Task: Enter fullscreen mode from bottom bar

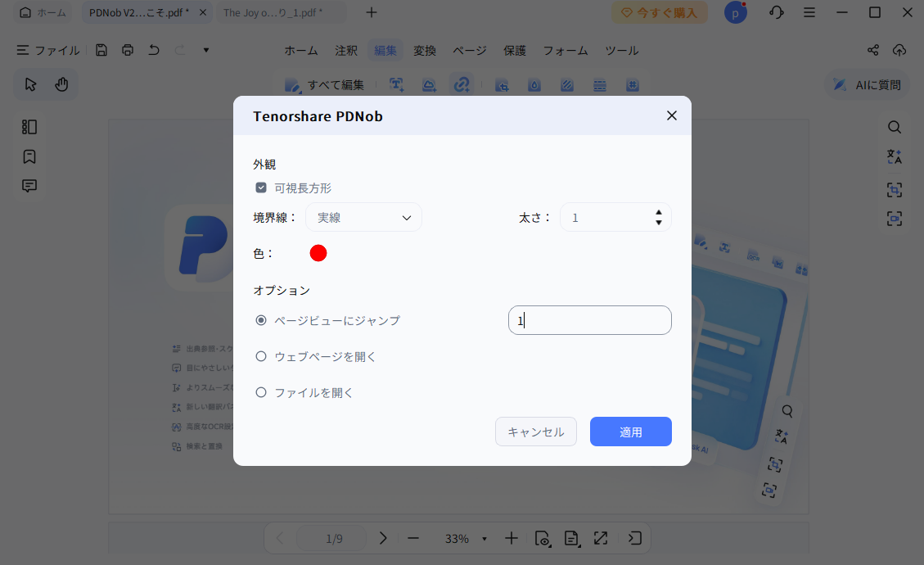Action: pyautogui.click(x=601, y=538)
